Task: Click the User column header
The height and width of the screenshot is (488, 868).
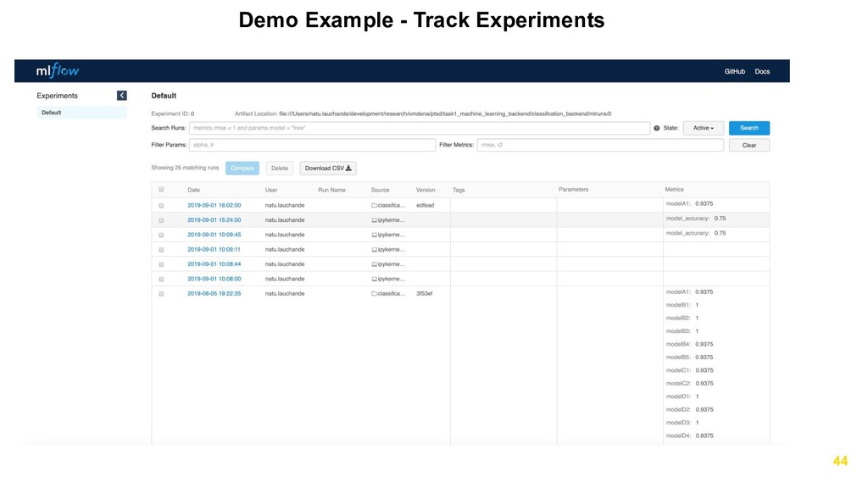Action: click(271, 191)
